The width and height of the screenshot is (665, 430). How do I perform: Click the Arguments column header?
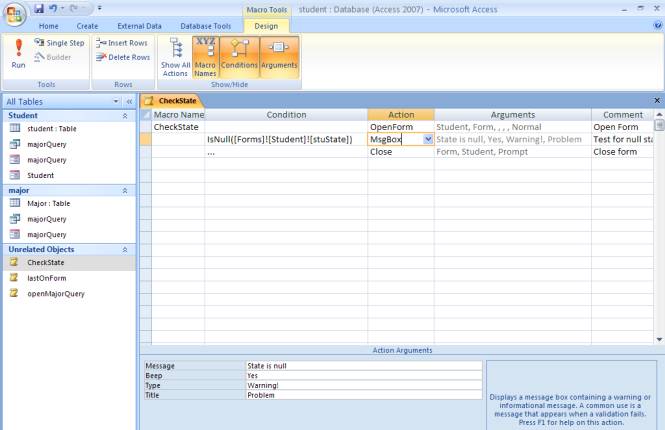(513, 114)
